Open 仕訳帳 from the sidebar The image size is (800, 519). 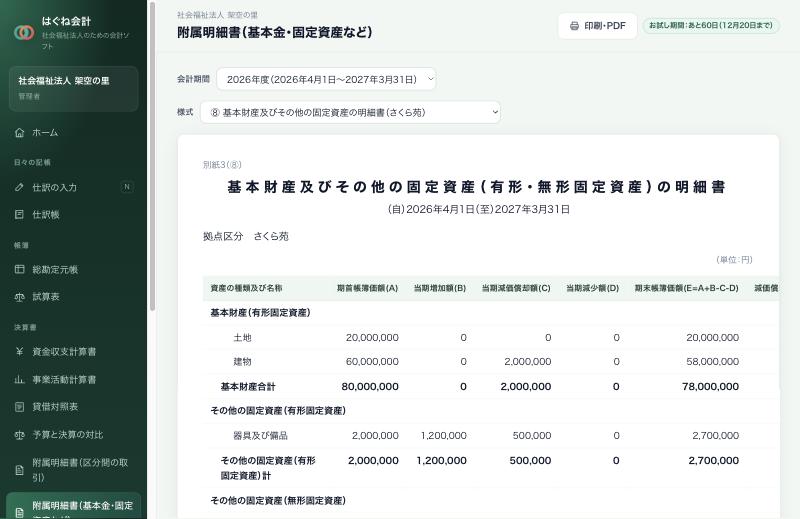point(73,214)
